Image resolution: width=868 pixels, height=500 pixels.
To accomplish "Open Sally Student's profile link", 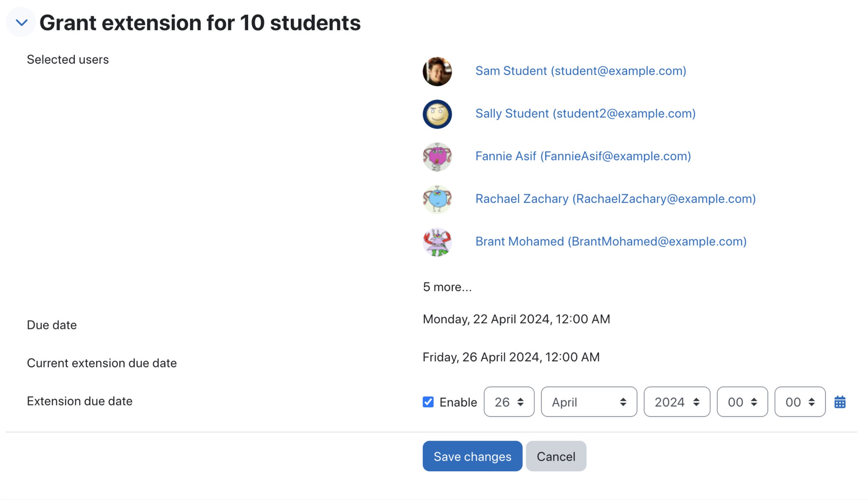I will coord(585,113).
